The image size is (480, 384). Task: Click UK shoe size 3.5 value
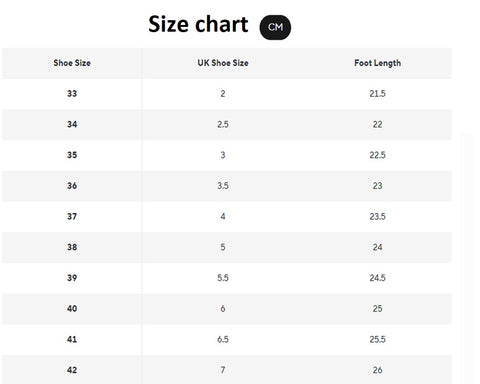[x=223, y=186]
